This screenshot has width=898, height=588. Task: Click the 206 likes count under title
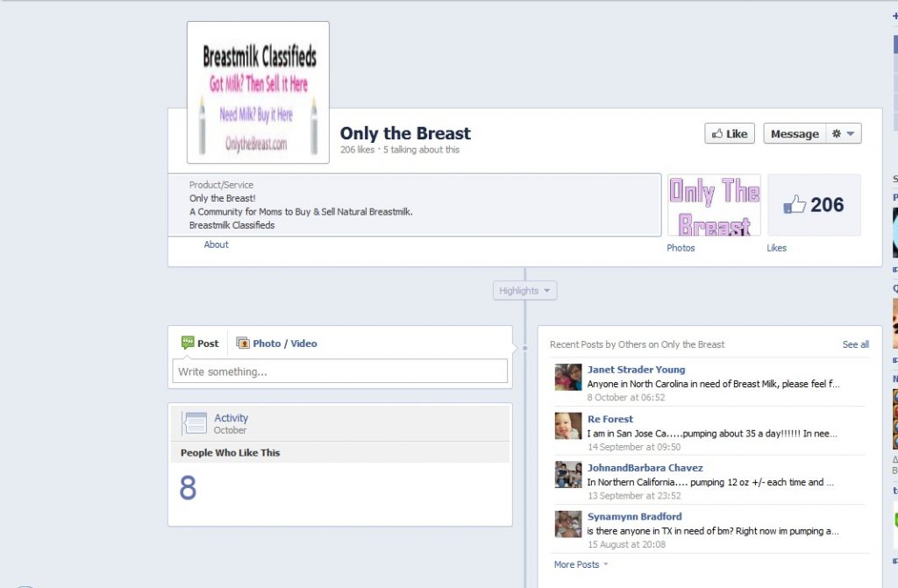357,150
